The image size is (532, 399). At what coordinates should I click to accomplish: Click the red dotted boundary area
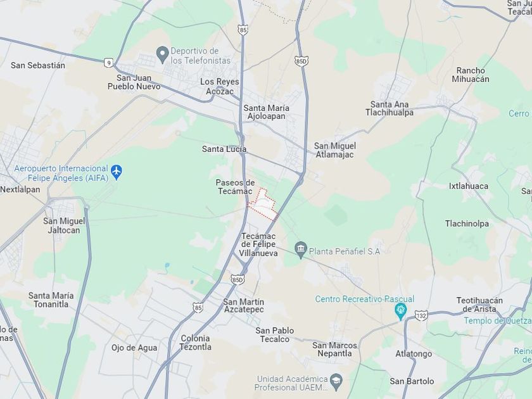point(263,205)
